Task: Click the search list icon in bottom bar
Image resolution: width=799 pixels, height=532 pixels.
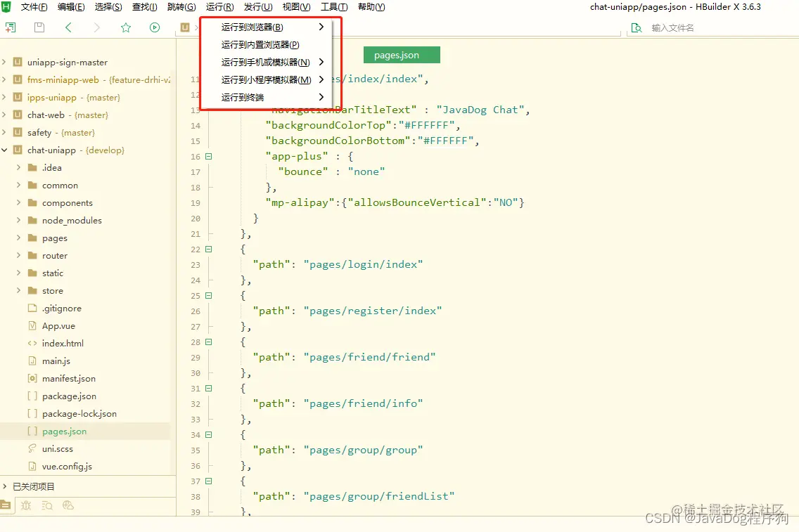Action: [x=47, y=505]
